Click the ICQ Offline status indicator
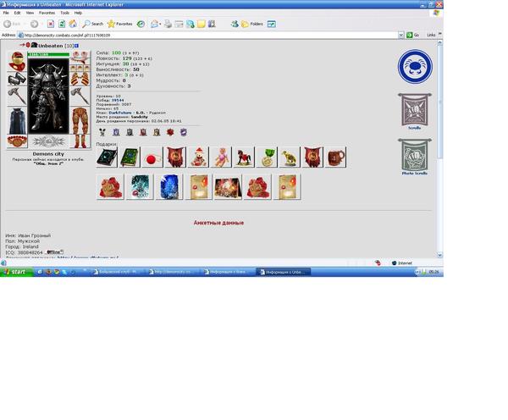 tap(55, 251)
